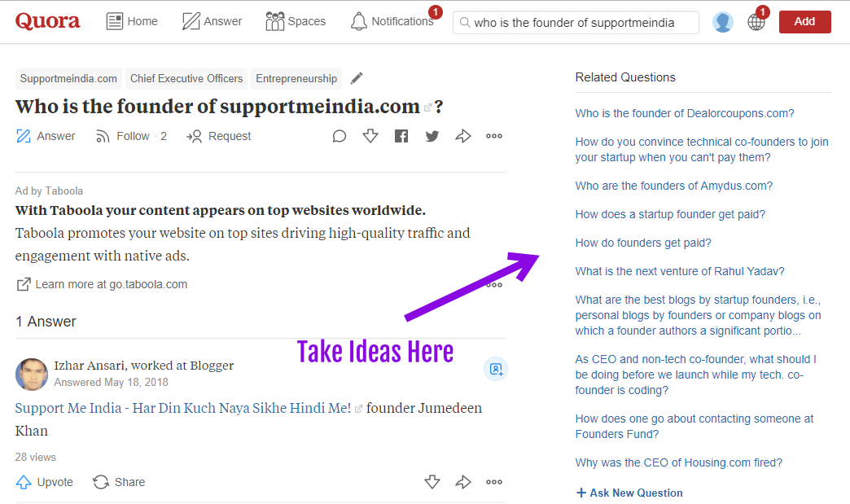
Task: Open the Chief Executive Officers topic tag
Action: point(186,79)
